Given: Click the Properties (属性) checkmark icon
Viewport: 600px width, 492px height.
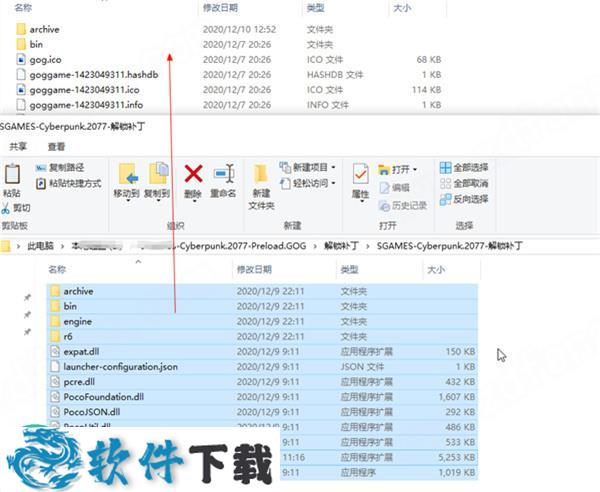Looking at the screenshot, I should pos(360,174).
